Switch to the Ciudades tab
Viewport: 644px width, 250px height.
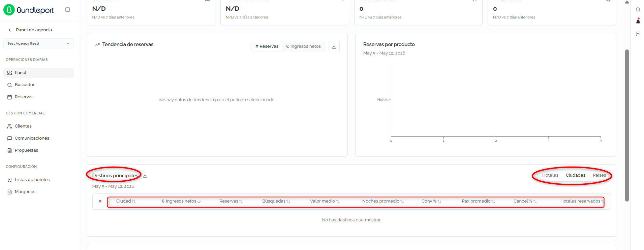tap(576, 175)
